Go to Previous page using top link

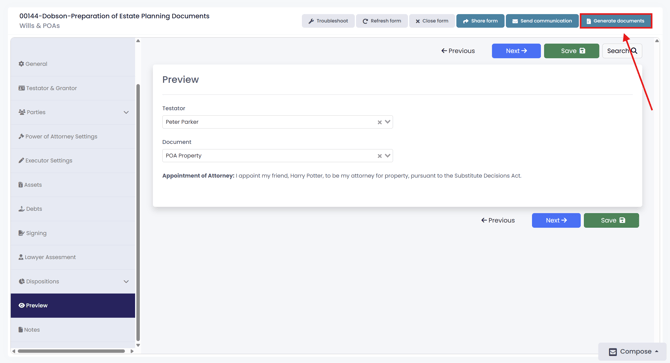tap(458, 51)
